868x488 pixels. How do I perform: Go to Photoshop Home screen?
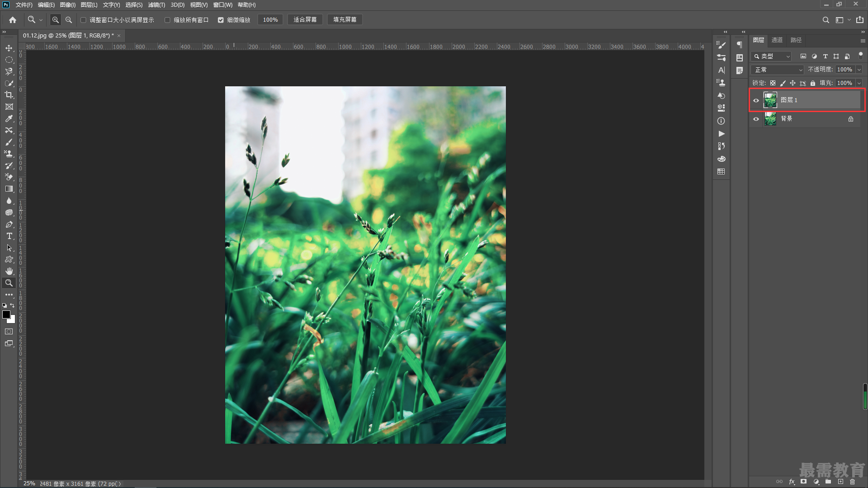pos(13,20)
